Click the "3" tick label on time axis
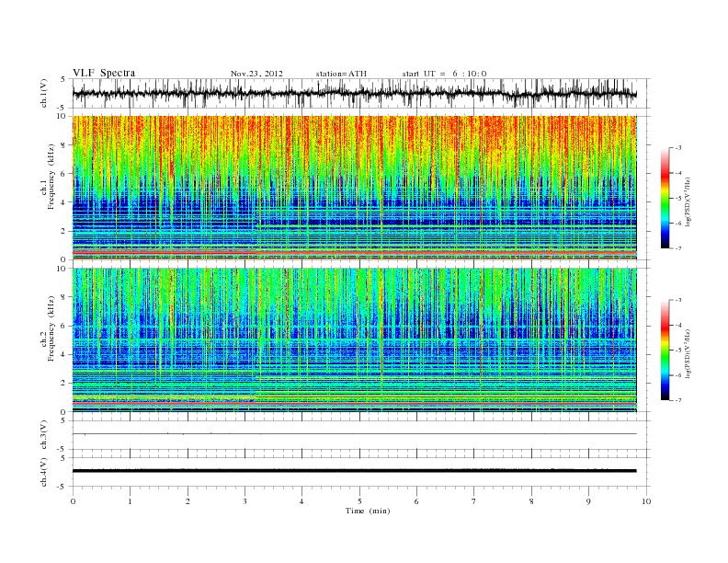Image resolution: width=728 pixels, height=563 pixels. point(245,501)
